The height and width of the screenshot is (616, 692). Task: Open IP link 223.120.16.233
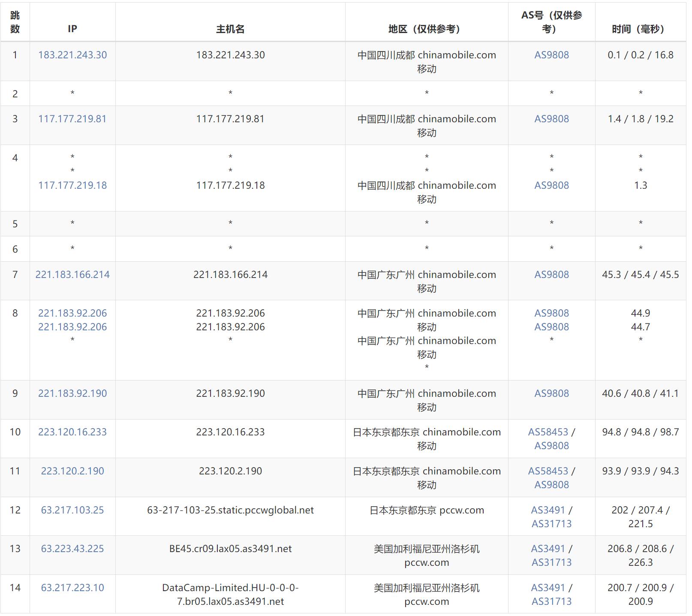click(x=72, y=432)
